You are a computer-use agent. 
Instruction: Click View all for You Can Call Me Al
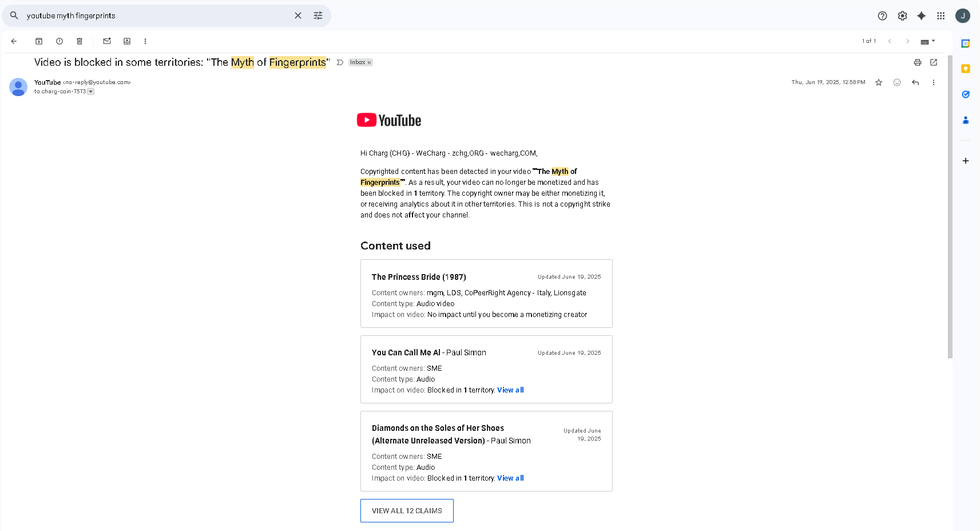pos(510,390)
